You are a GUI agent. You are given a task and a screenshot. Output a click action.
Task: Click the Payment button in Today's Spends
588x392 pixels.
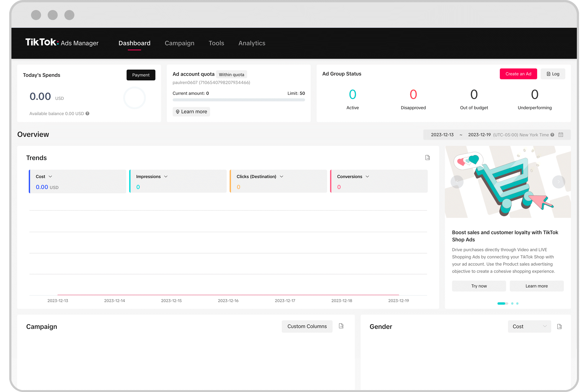(141, 74)
